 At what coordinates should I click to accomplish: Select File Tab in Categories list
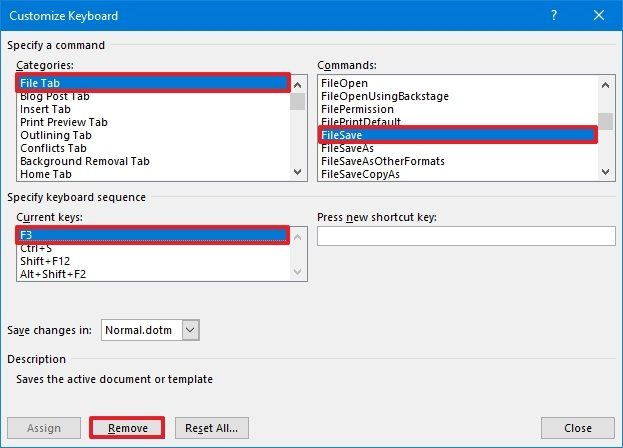[x=153, y=83]
